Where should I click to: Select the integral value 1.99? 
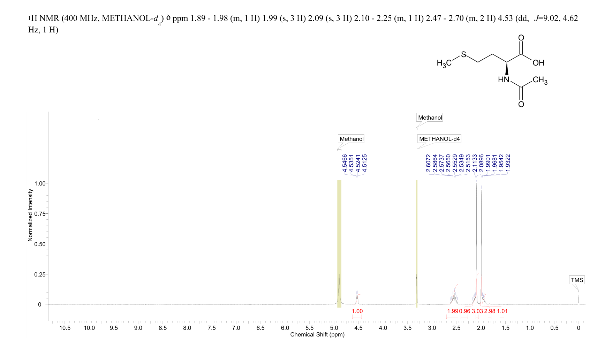452,311
